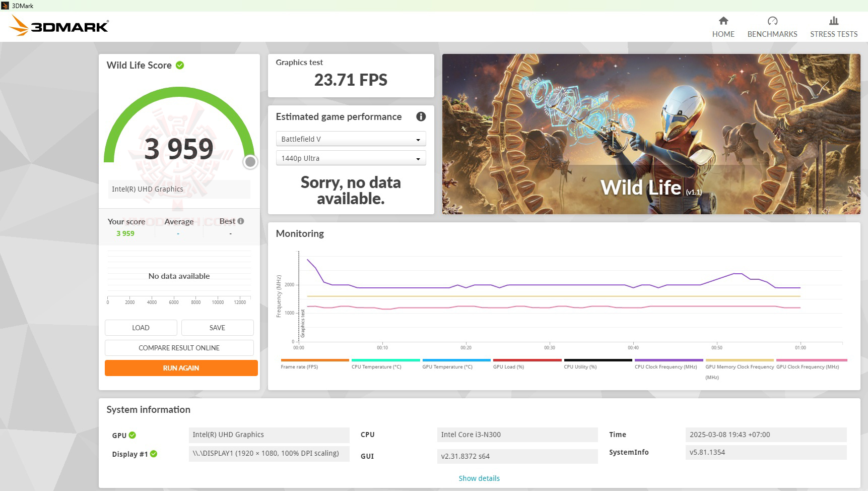Click the 23.71 FPS graphics test result
The height and width of the screenshot is (491, 868).
(351, 80)
